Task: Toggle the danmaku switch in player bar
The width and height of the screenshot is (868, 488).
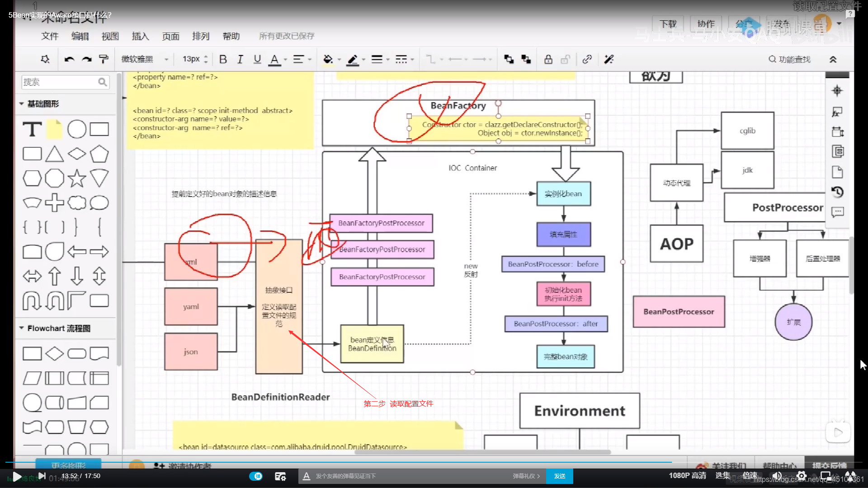Action: pyautogui.click(x=256, y=476)
